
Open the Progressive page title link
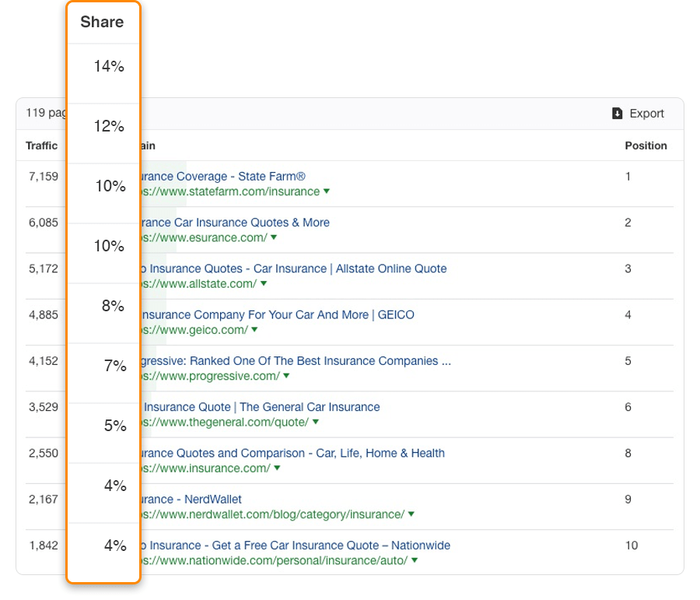click(x=296, y=361)
